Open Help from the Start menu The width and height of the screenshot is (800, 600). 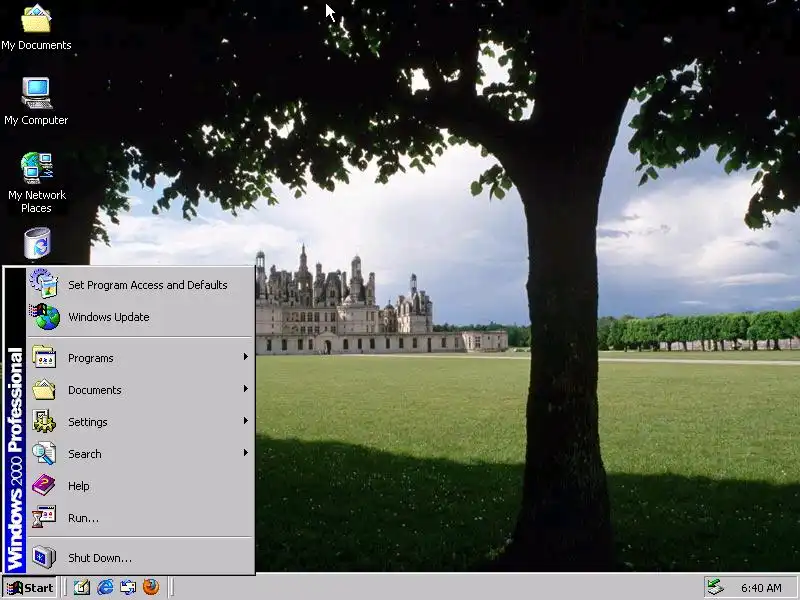pos(140,486)
